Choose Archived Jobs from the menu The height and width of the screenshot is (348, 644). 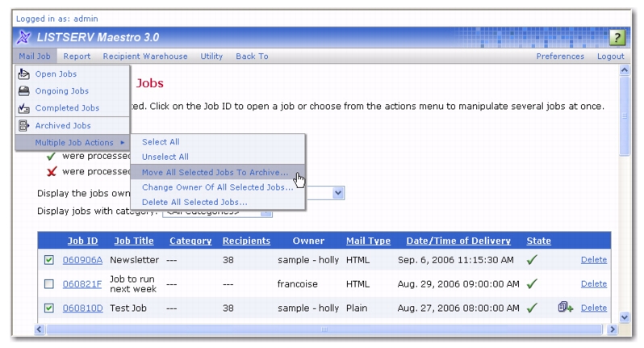(x=73, y=126)
